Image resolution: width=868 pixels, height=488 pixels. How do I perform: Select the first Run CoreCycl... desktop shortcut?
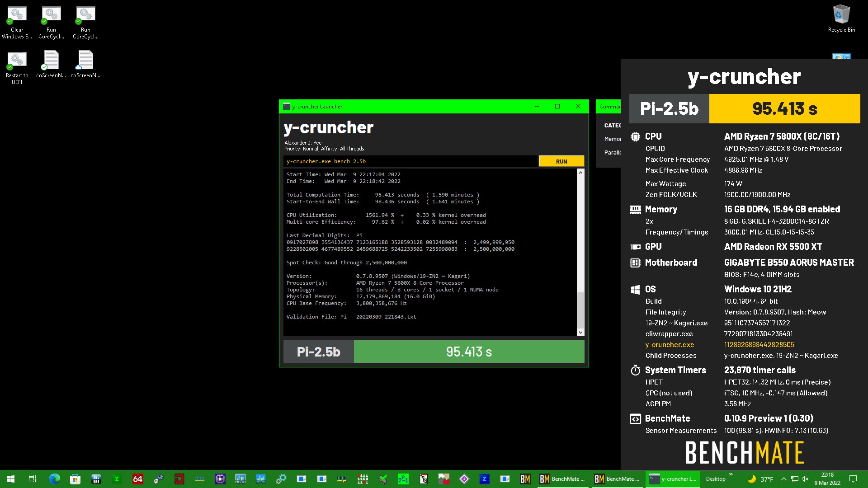coord(51,23)
